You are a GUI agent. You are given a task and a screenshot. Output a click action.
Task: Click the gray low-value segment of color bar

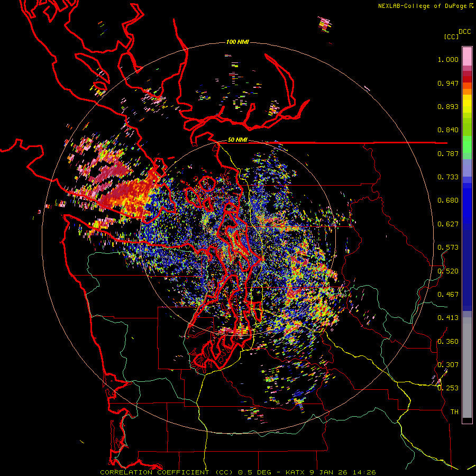pos(467,368)
